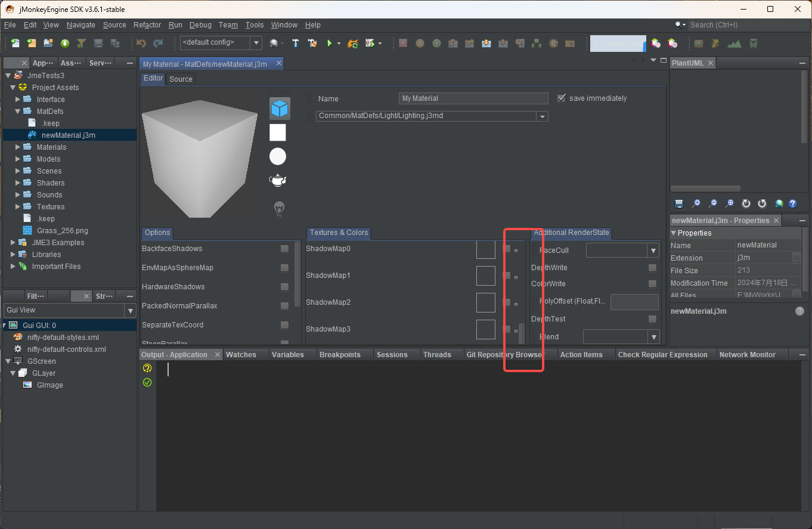Select the newMaterial.j3m file in tree
Viewport: 812px width, 529px height.
68,135
